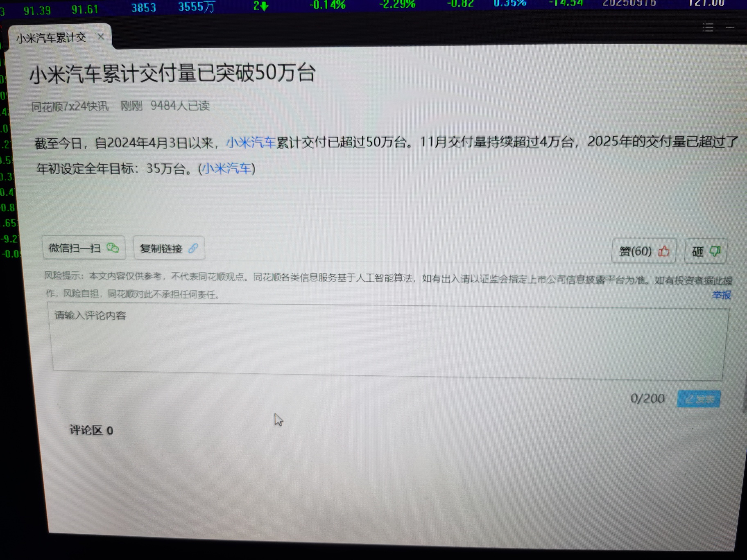Click the -2.29% value in background ticker
Viewport: 747px width, 560px height.
tap(397, 5)
